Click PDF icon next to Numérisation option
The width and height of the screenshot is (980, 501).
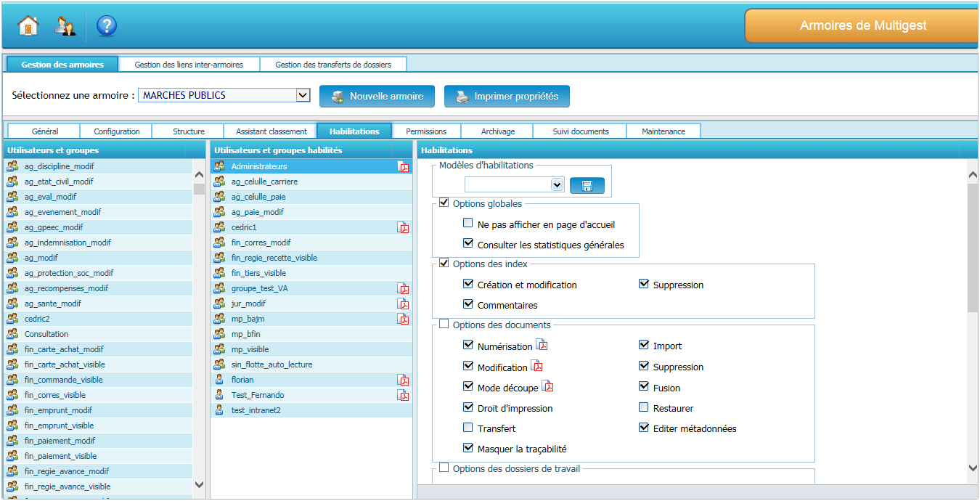point(542,345)
